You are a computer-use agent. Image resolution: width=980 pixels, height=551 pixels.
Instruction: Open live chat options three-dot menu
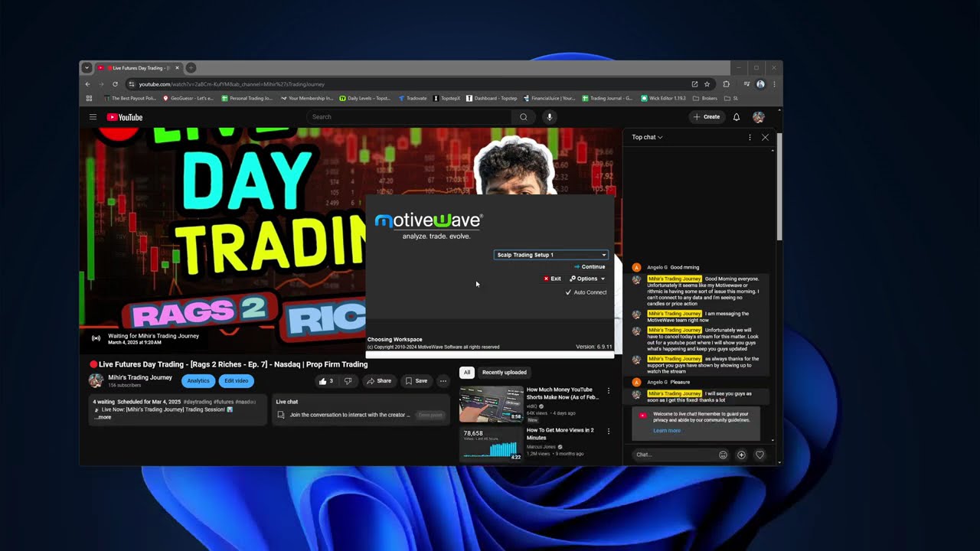coord(750,137)
